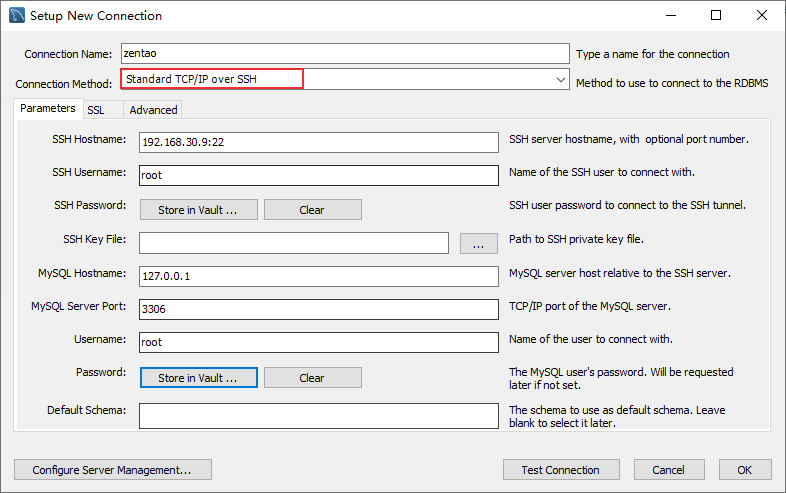Click 'Path to SSH private key file.' hint
This screenshot has width=786, height=493.
pos(576,239)
